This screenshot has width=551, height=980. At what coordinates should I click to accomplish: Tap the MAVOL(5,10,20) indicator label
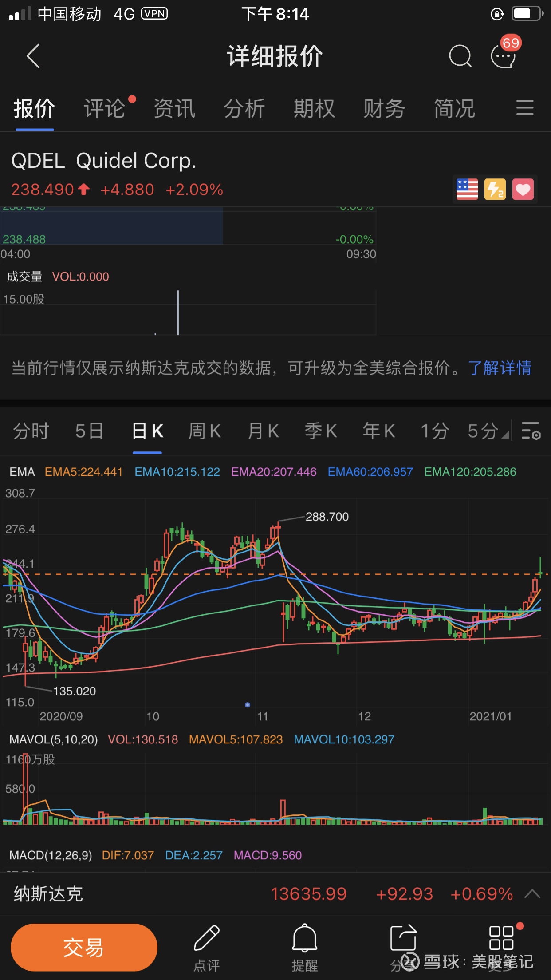54,739
